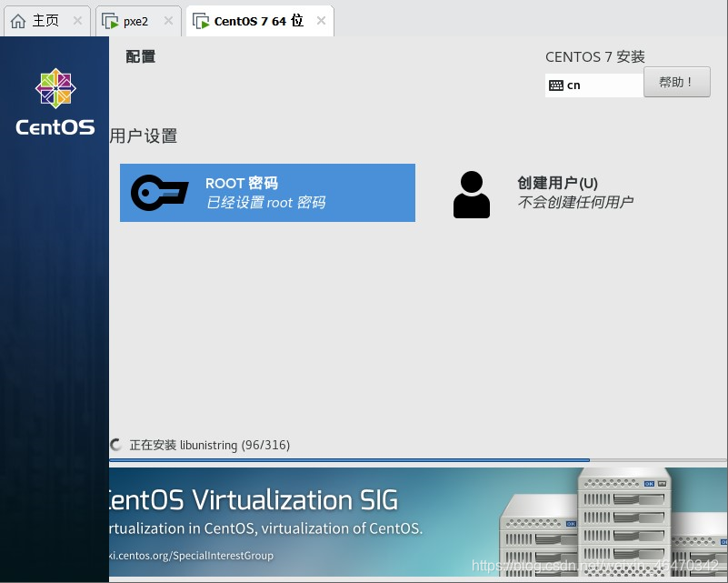Image resolution: width=728 pixels, height=583 pixels.
Task: Click the home icon on 主页 tab
Action: (x=18, y=21)
